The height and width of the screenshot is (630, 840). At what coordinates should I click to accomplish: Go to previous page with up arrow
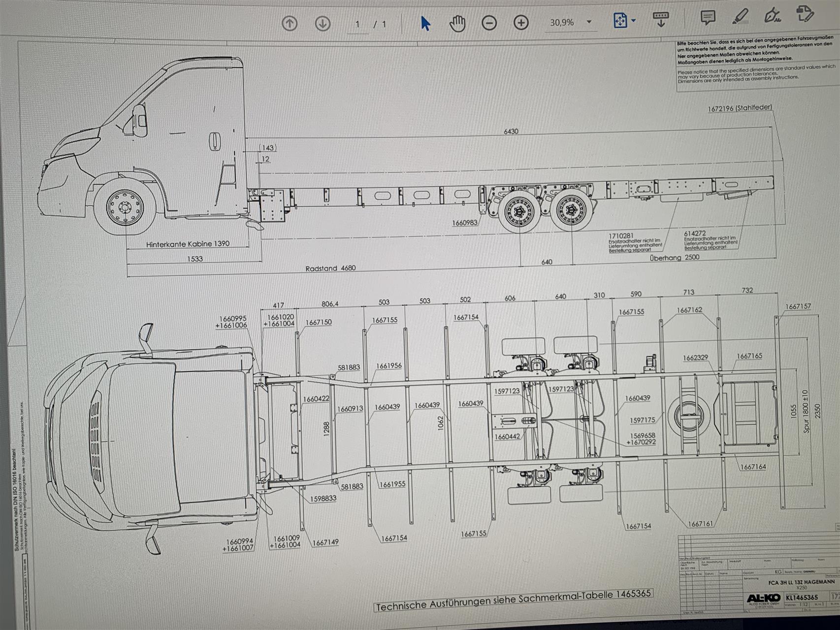tap(290, 23)
